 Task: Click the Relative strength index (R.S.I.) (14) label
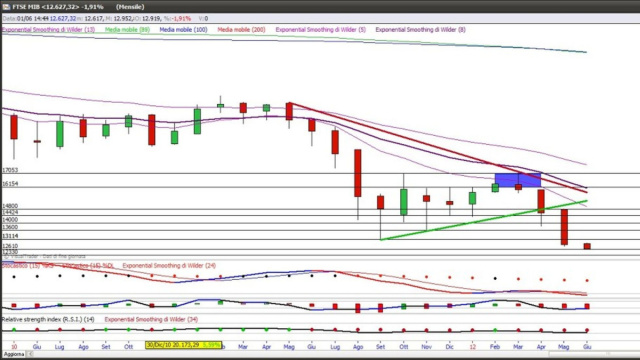coord(48,319)
